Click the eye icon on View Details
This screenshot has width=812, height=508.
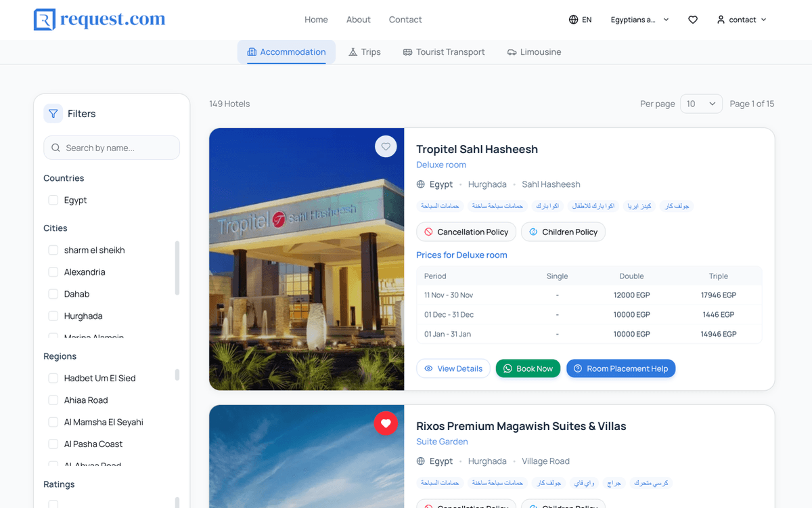pos(428,368)
